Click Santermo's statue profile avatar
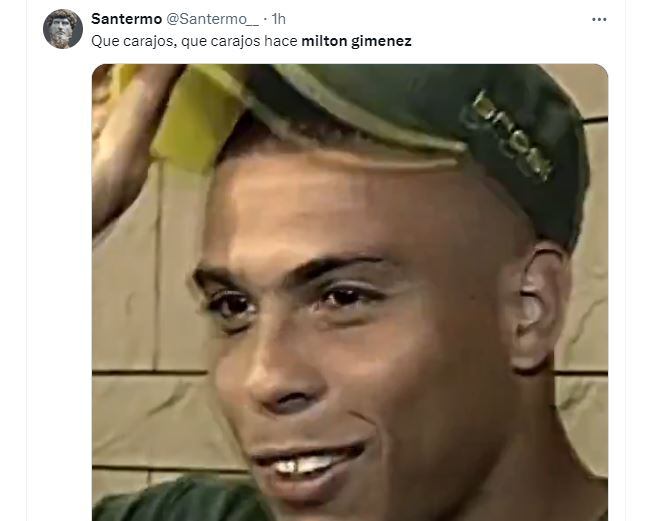This screenshot has height=521, width=649. [x=63, y=29]
